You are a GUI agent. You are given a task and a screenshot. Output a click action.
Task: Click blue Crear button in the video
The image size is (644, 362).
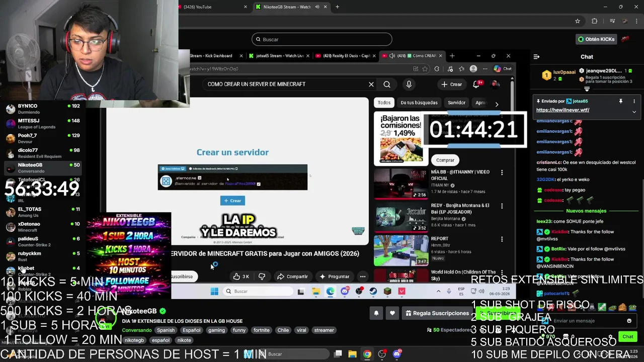[x=232, y=201]
